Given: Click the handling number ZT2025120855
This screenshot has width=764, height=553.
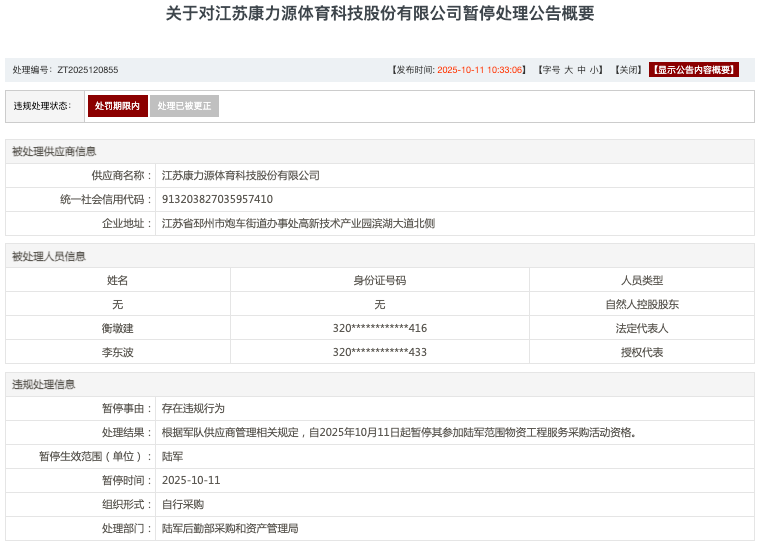Looking at the screenshot, I should pyautogui.click(x=88, y=70).
